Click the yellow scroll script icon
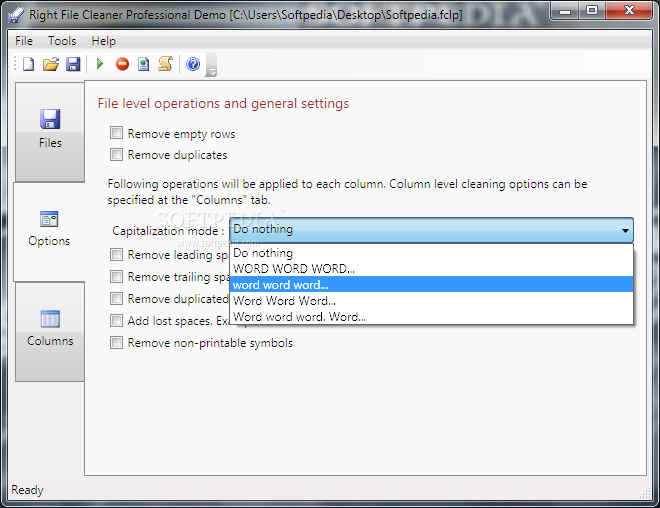 165,64
